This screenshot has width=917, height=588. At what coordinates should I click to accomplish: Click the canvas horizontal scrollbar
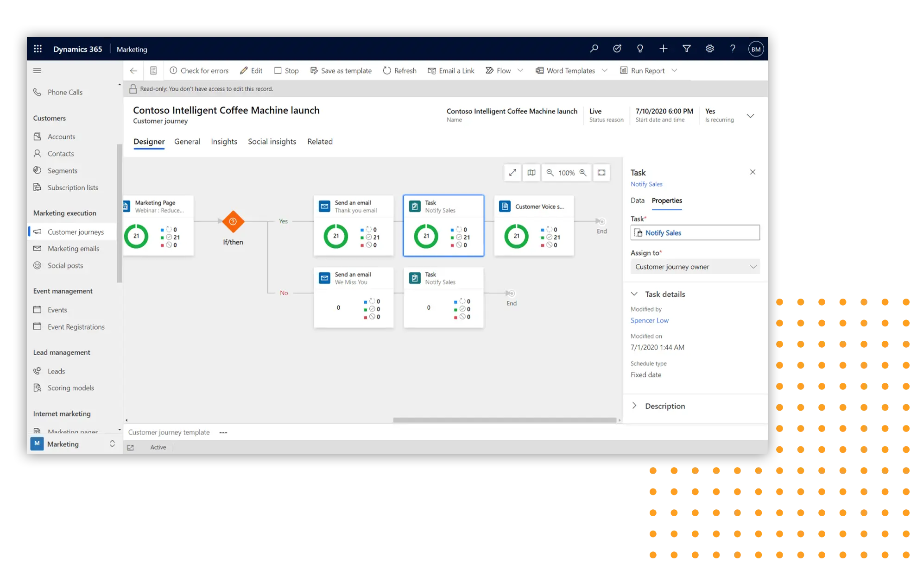(x=505, y=420)
